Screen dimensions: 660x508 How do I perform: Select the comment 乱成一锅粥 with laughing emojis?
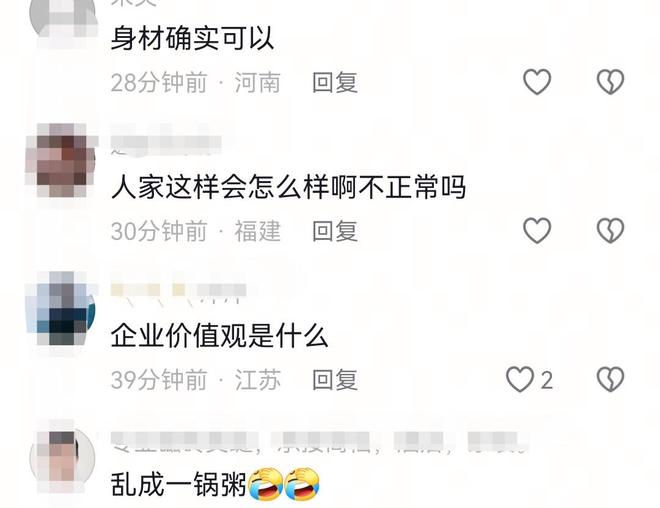click(215, 484)
